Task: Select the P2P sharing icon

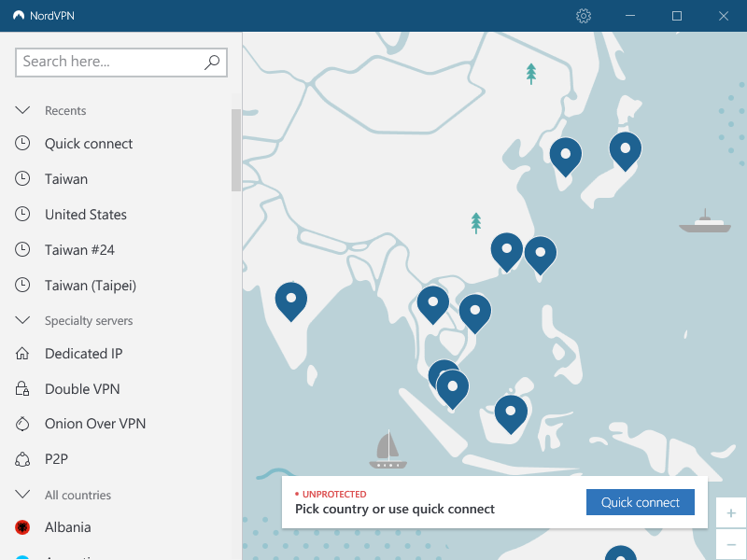Action: click(22, 459)
